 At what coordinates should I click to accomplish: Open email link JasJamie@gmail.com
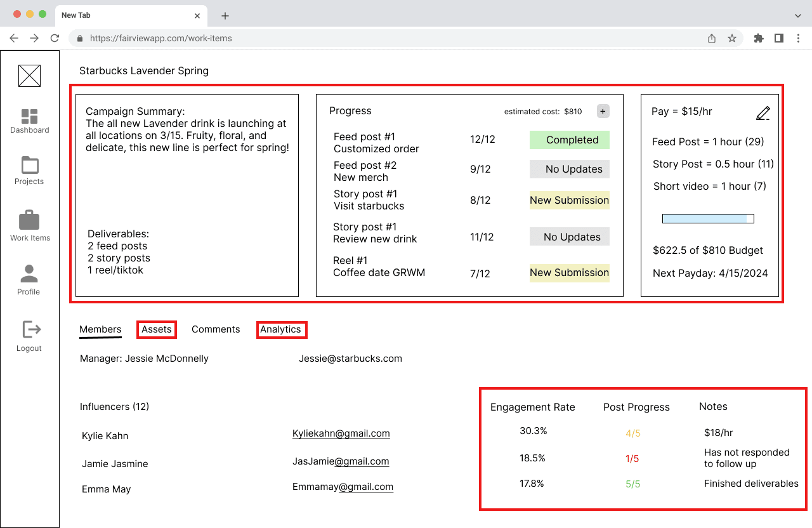(341, 461)
